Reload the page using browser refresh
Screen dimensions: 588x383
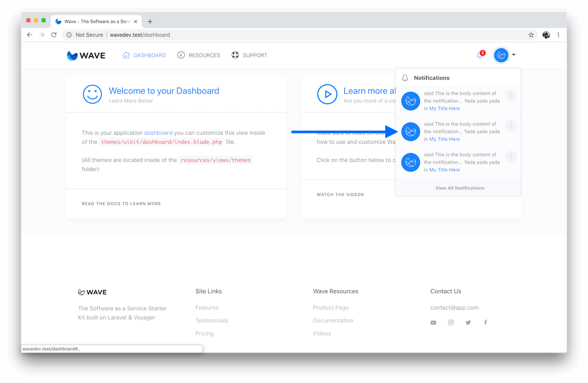pos(54,35)
